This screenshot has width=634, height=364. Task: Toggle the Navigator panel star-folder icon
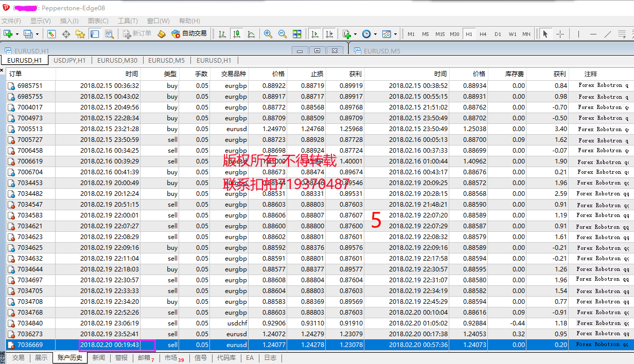tap(80, 34)
